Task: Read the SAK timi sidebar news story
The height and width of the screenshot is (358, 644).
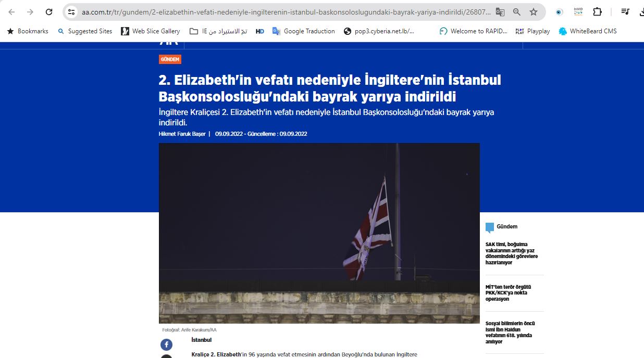Action: (511, 253)
